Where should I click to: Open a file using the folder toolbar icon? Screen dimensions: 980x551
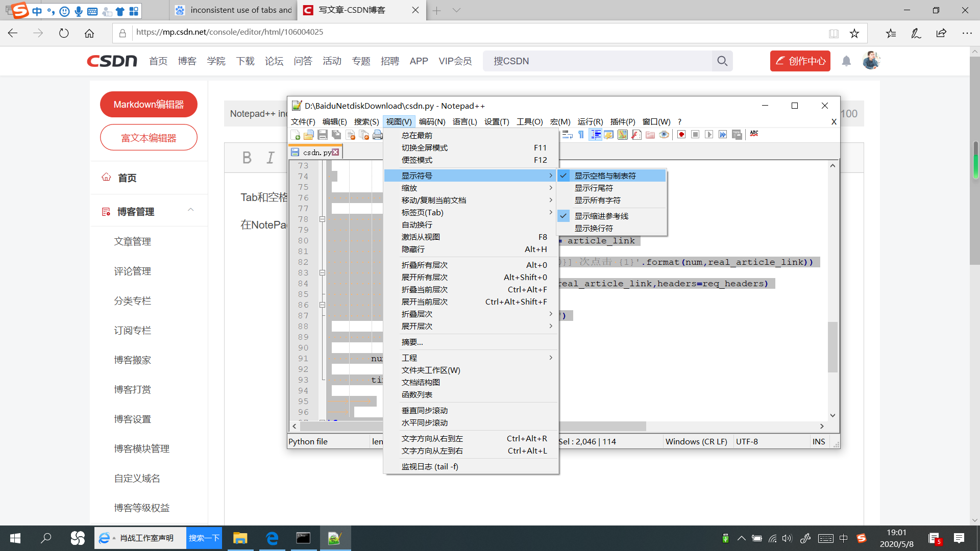(x=309, y=135)
